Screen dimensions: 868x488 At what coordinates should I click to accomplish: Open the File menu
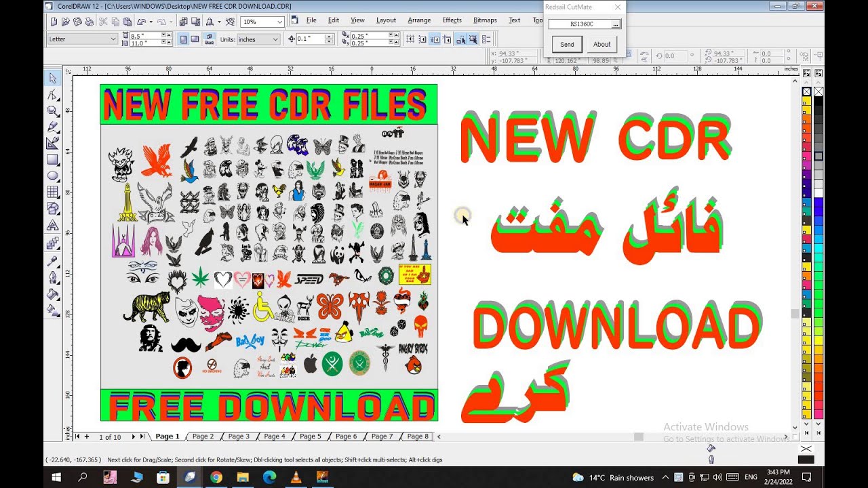(311, 20)
